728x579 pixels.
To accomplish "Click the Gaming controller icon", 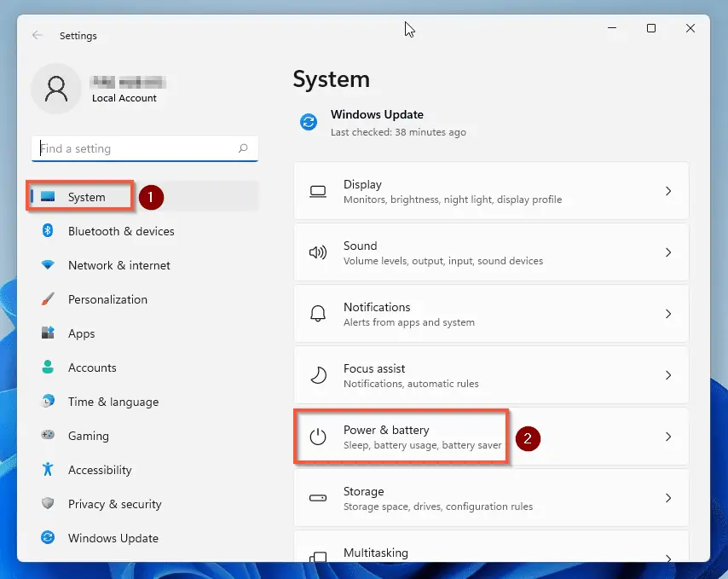I will (x=48, y=435).
